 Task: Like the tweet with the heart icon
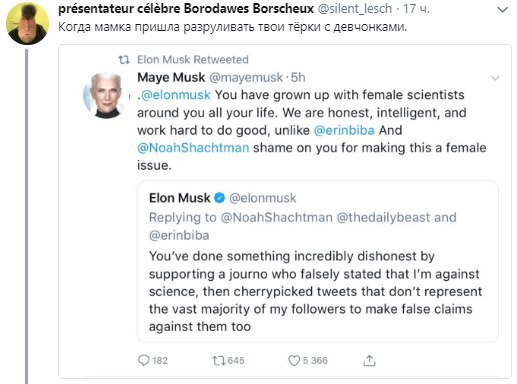(294, 360)
